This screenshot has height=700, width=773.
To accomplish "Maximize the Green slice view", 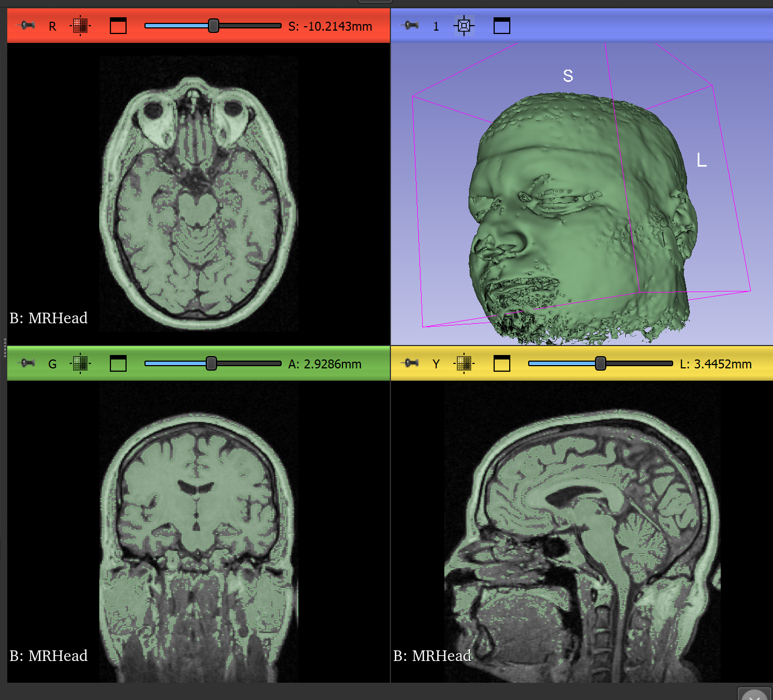I will pos(118,363).
